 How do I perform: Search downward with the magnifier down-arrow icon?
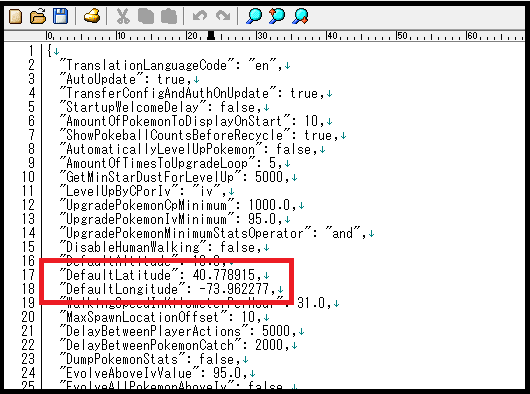pyautogui.click(x=300, y=16)
